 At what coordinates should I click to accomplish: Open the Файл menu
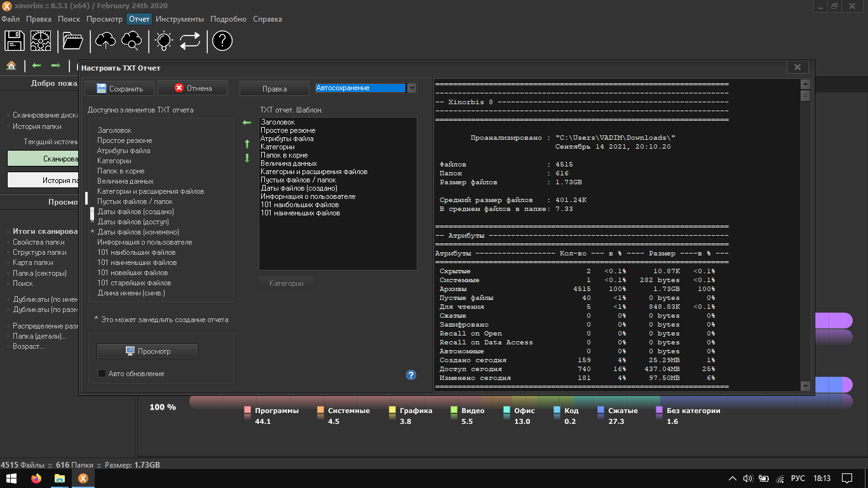(x=11, y=19)
